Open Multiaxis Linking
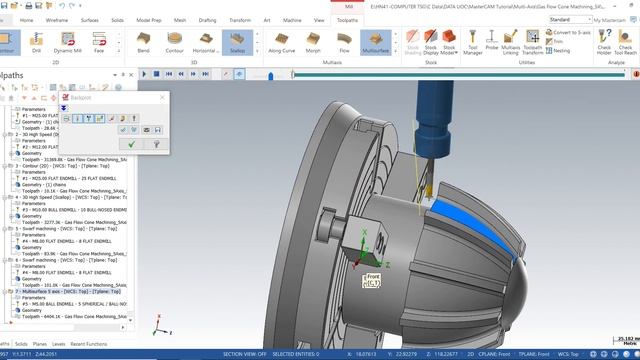Screen dimensions: 640x360 coord(510,42)
